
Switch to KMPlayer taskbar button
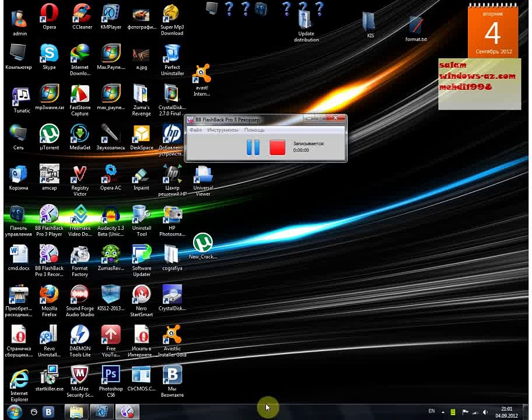point(101,412)
